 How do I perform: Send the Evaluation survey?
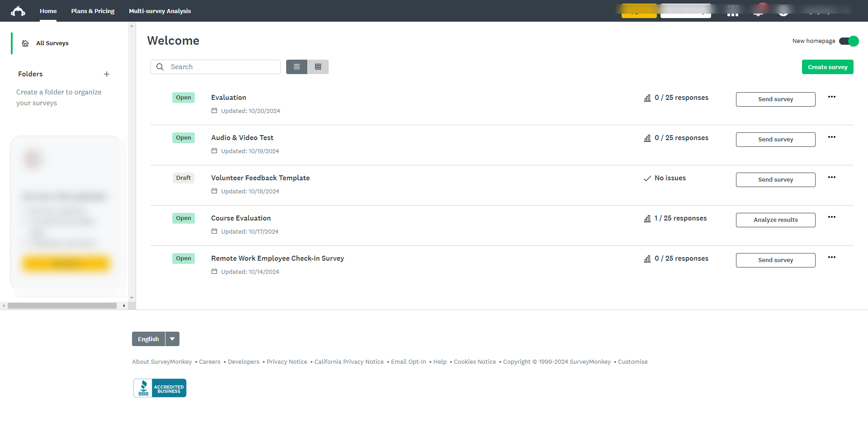pos(775,99)
